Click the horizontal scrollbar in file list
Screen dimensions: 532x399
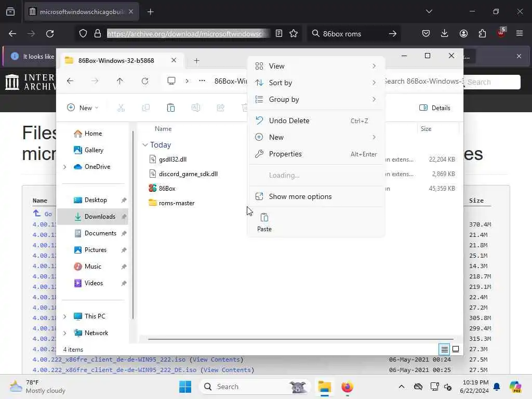[301, 339]
